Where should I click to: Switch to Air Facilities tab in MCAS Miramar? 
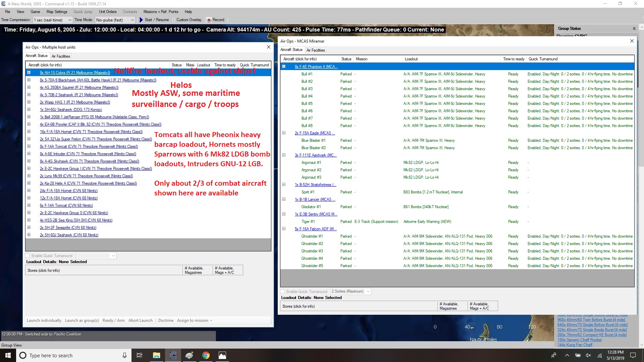pos(315,50)
